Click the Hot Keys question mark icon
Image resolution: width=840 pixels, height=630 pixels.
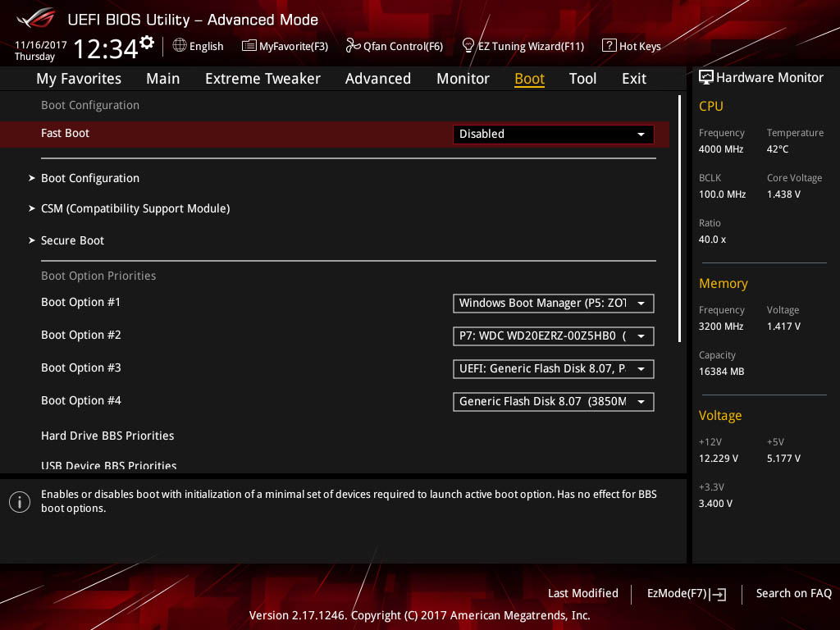609,45
